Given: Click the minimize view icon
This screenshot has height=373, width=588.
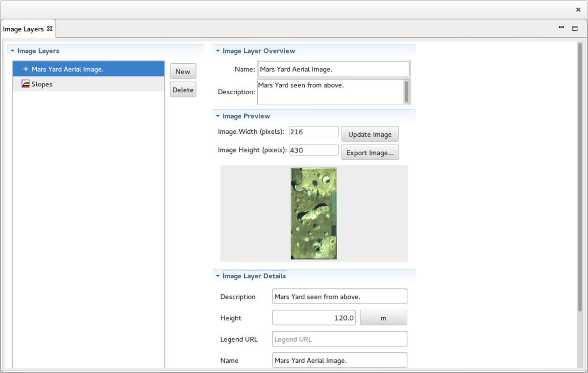Looking at the screenshot, I should click(x=561, y=28).
